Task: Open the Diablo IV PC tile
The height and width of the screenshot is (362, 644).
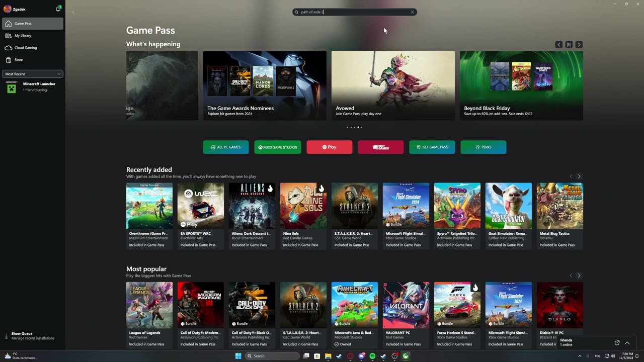Action: 560,315
